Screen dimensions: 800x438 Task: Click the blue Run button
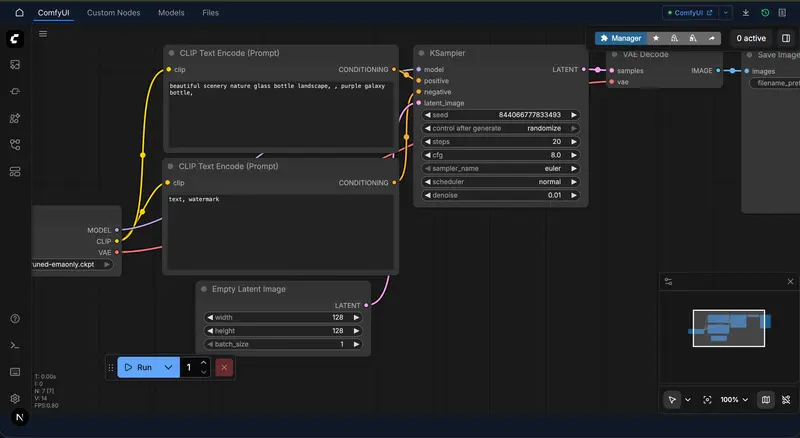138,367
